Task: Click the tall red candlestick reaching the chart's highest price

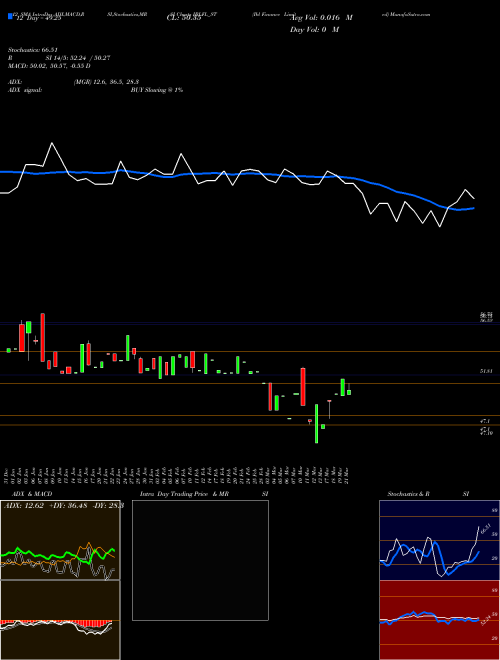Action: point(43,337)
